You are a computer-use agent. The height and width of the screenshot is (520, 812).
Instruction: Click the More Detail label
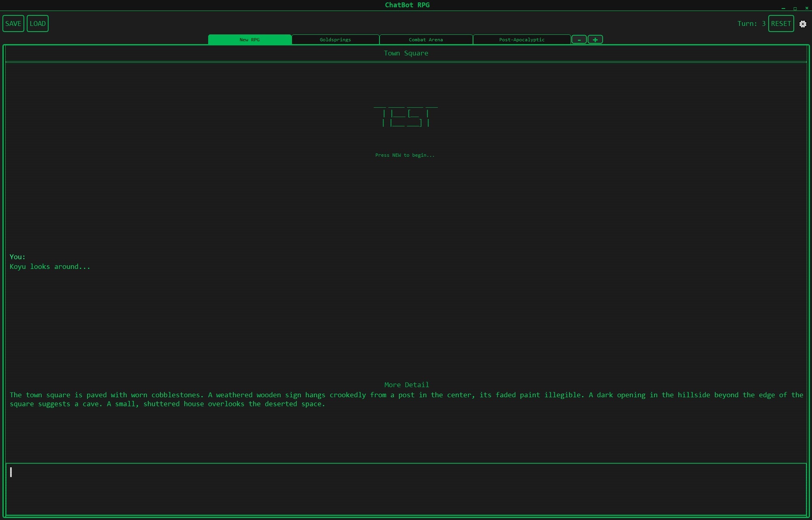pos(406,385)
